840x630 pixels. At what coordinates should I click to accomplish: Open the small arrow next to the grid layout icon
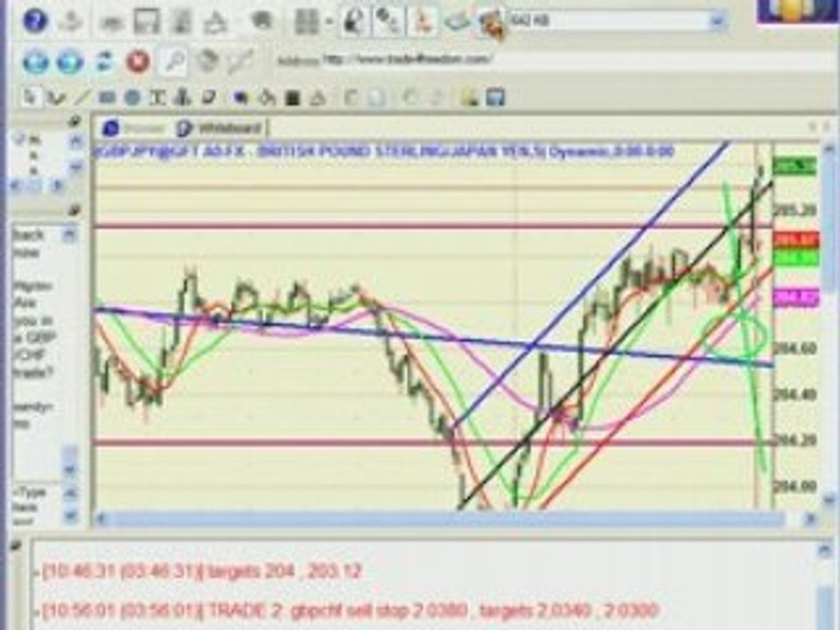tap(328, 22)
